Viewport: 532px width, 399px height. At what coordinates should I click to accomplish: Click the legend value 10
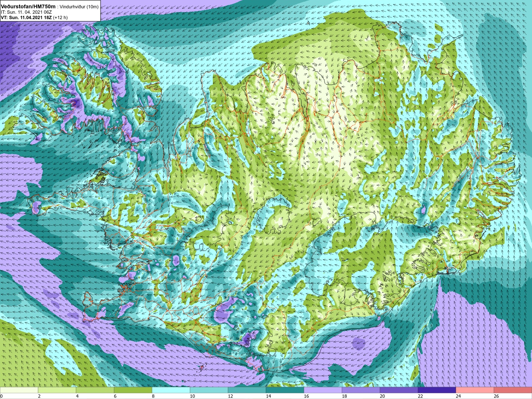point(192,396)
